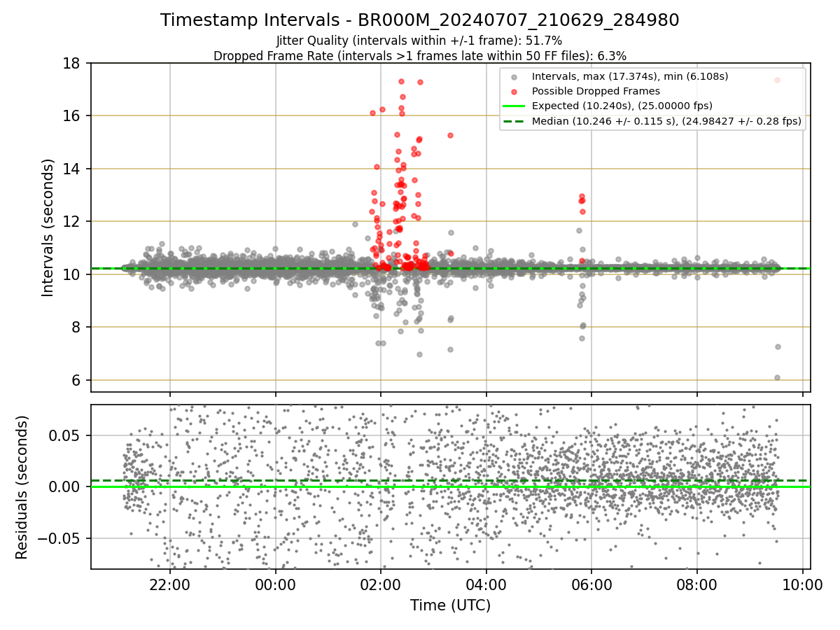Click the solid green line sample in the legend
The width and height of the screenshot is (840, 630).
coord(514,106)
